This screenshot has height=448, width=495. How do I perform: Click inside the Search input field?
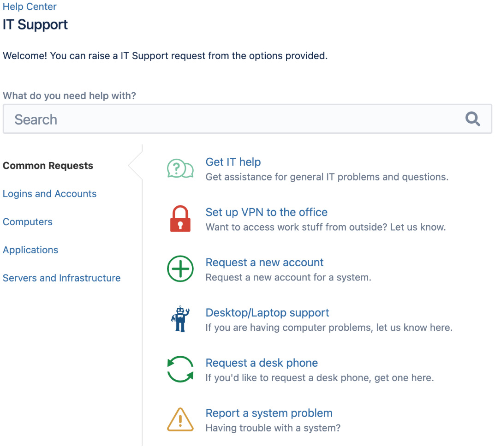(185, 119)
